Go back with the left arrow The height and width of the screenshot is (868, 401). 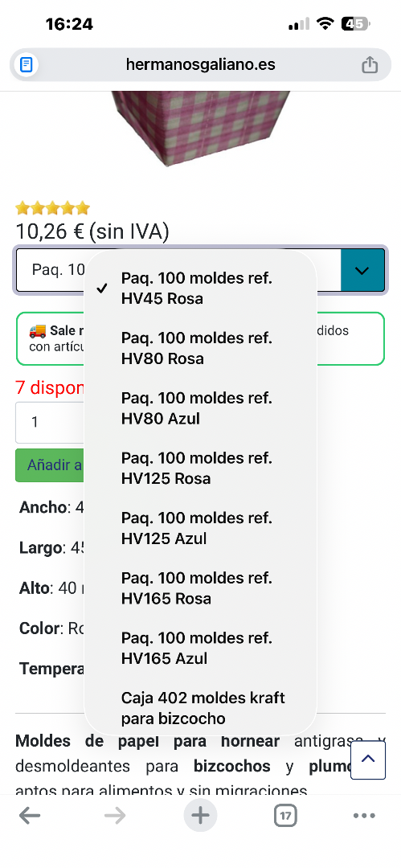(x=30, y=816)
